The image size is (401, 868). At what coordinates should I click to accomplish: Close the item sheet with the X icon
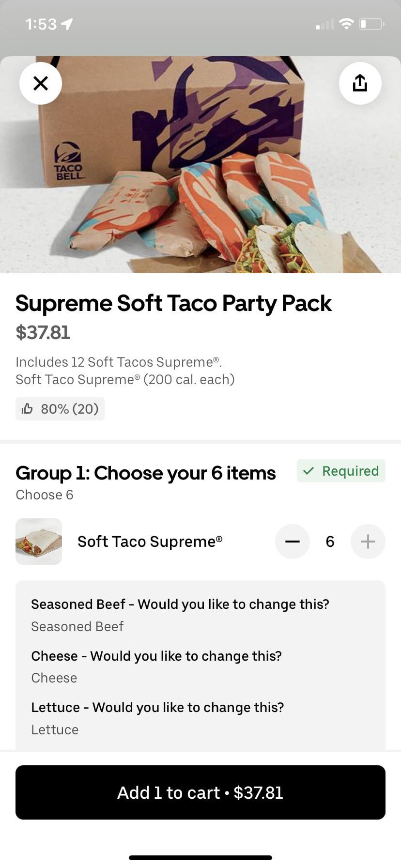pos(41,83)
